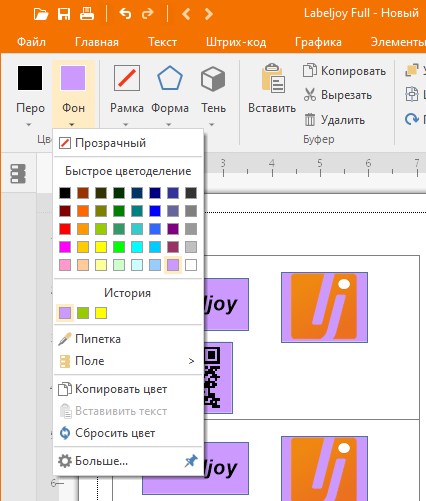This screenshot has width=426, height=501.
Task: Click Удалить in the Буфер group
Action: pyautogui.click(x=334, y=120)
